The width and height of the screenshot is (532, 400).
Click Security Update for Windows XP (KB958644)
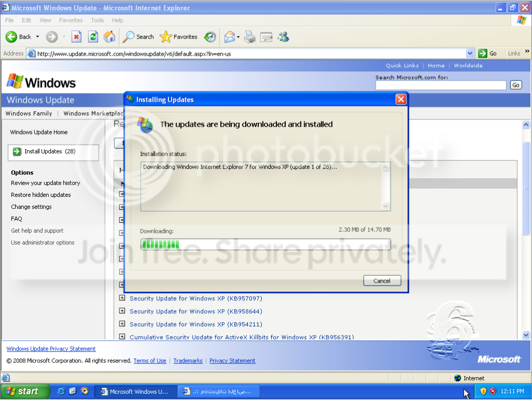(196, 311)
